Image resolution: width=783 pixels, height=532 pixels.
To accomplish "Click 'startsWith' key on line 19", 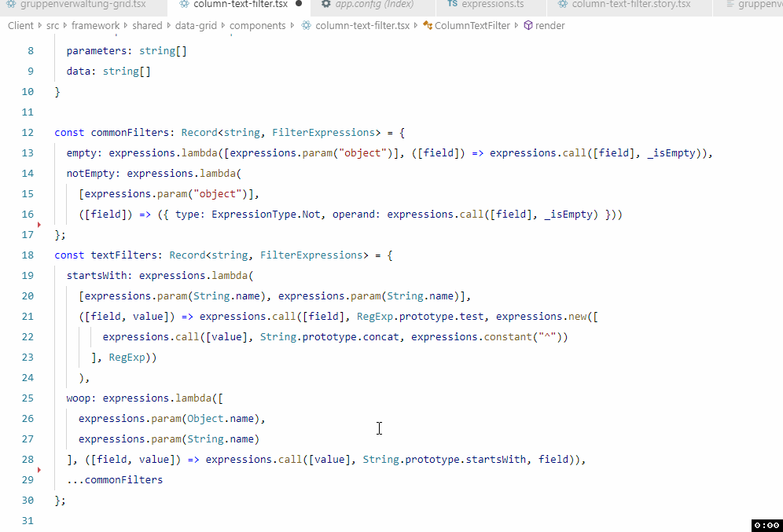I will (x=97, y=276).
